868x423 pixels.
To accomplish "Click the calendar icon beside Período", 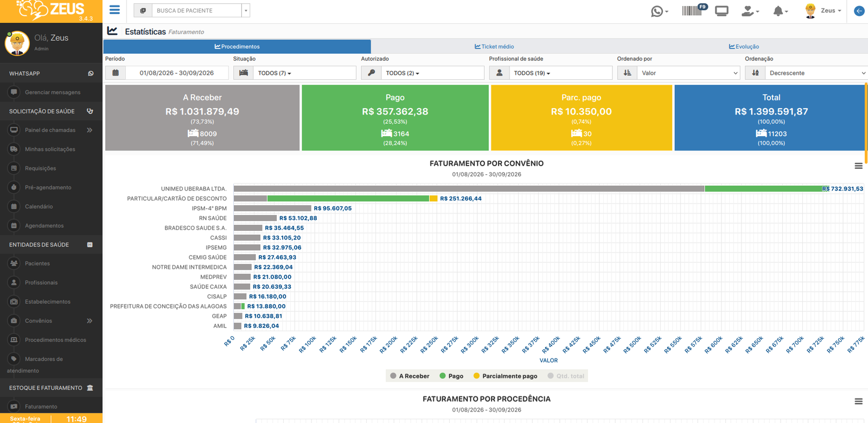I will tap(116, 73).
